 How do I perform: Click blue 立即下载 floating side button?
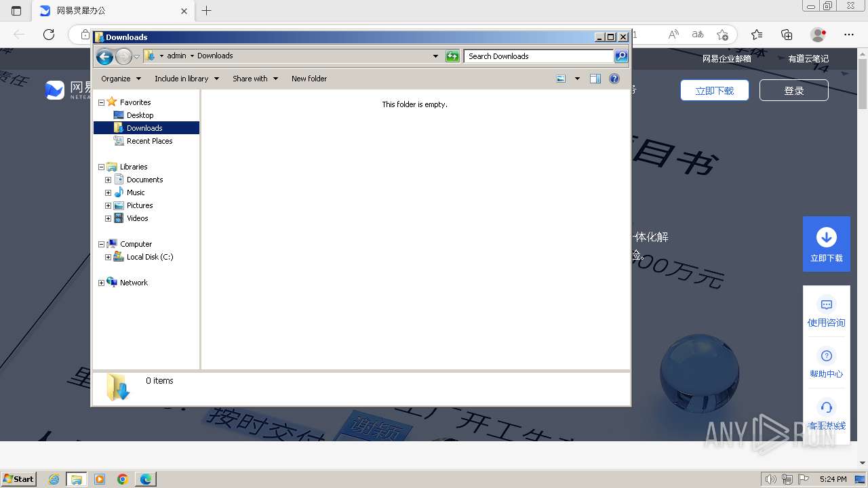point(826,244)
